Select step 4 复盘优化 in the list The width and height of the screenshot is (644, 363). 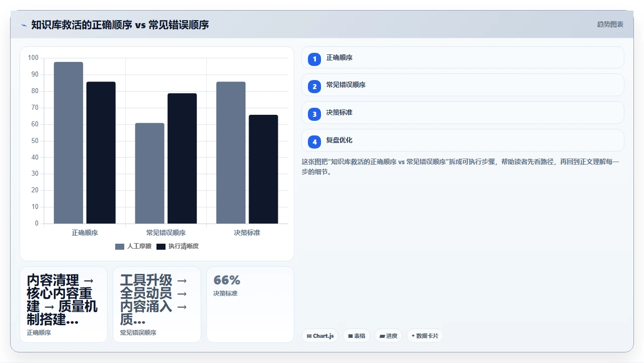click(x=463, y=140)
